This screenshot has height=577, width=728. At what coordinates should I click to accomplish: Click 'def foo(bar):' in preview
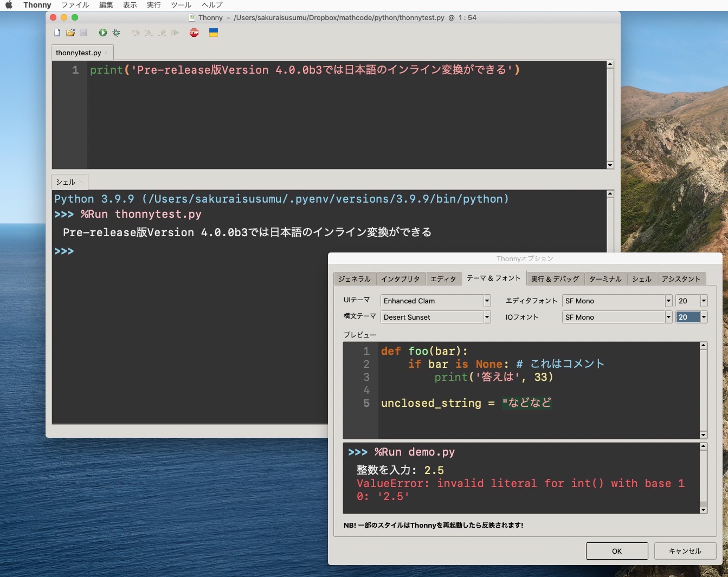[x=424, y=351]
